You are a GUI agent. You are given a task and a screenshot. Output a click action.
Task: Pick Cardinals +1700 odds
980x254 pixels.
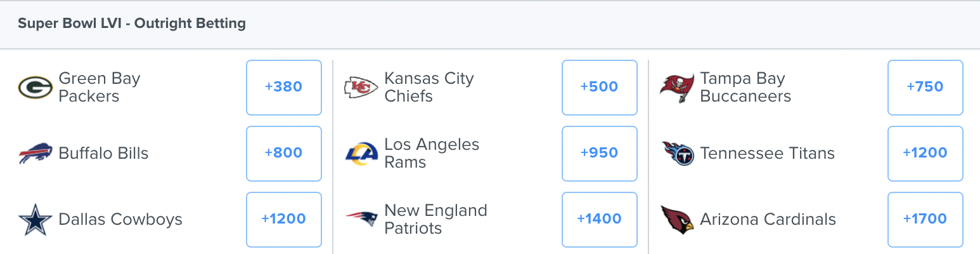point(925,220)
